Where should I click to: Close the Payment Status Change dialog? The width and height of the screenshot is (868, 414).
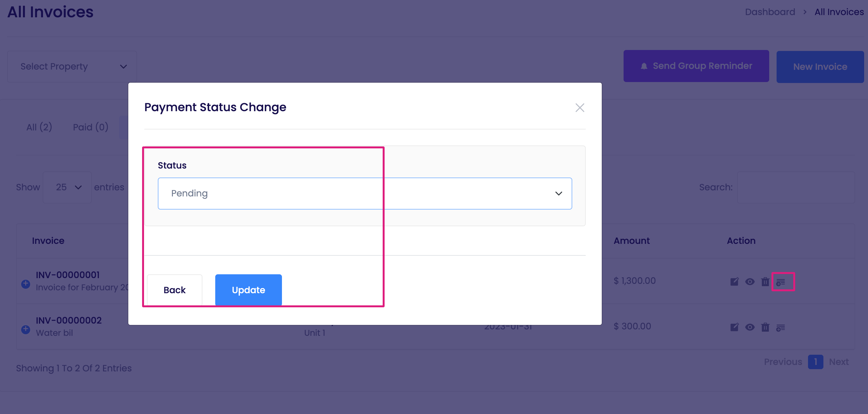pos(580,108)
